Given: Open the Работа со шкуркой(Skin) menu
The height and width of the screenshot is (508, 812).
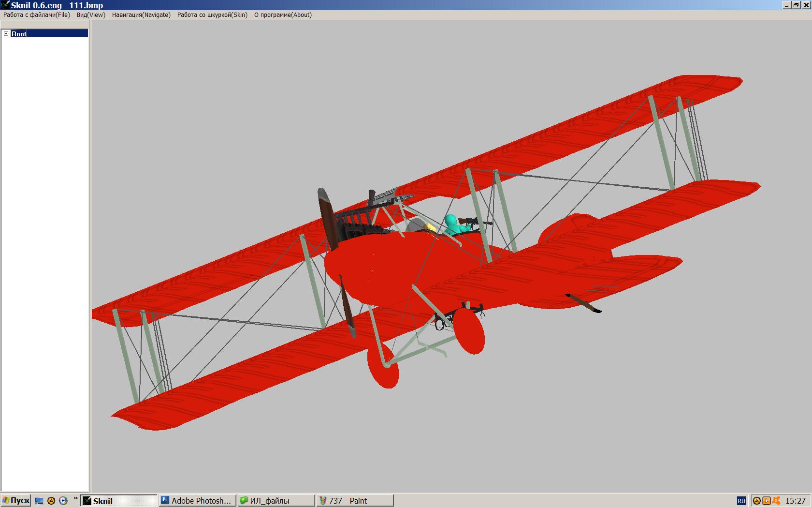Looking at the screenshot, I should tap(212, 15).
